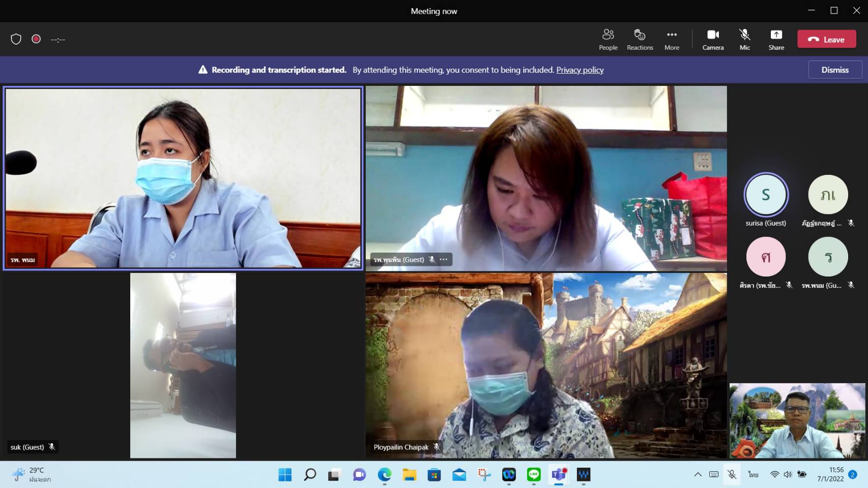Select the ศ participant avatar
Image resolution: width=868 pixels, height=488 pixels.
766,257
